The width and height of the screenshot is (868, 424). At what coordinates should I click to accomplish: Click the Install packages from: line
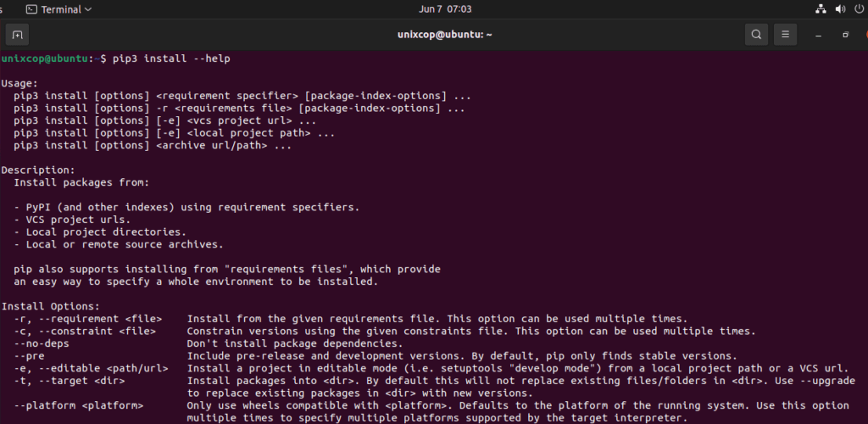pos(81,182)
